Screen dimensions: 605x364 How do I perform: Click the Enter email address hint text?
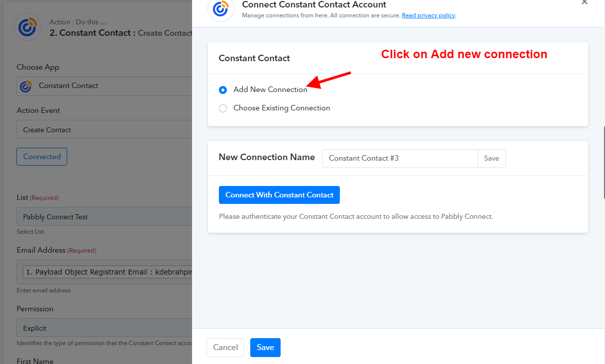[44, 290]
